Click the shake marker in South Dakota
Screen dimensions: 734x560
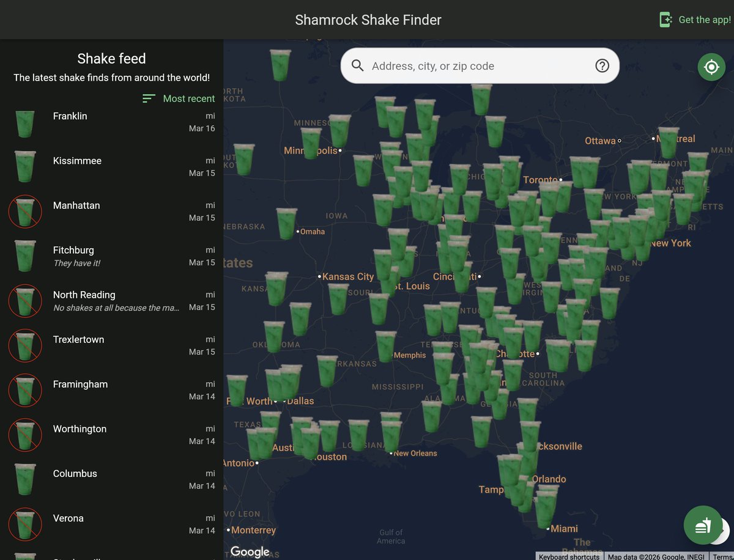tap(243, 160)
